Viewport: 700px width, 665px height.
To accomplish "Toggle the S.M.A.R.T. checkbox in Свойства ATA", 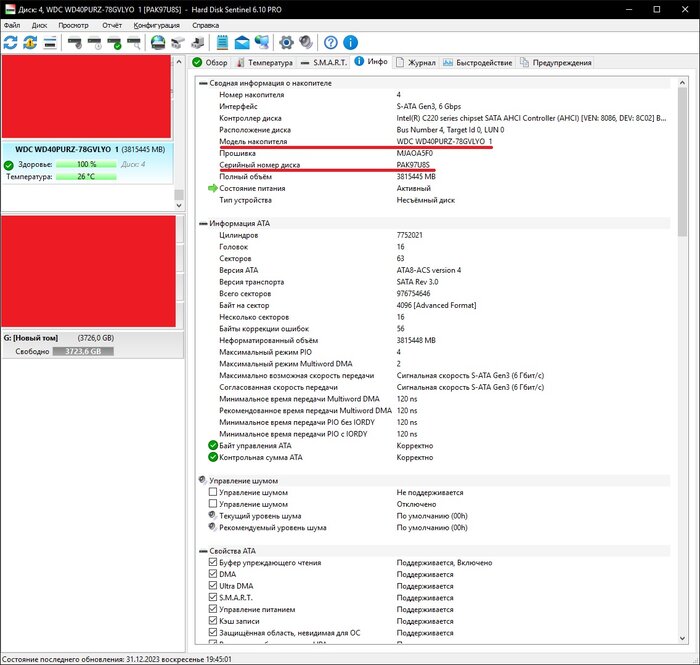I will point(213,597).
